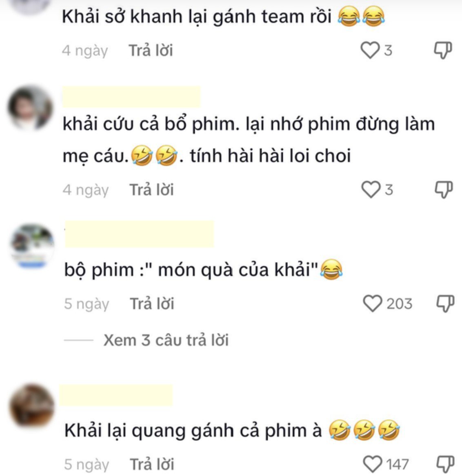Open username above 'Khải lại quang gánh' comment
Screen dimensions: 462x476
116,395
